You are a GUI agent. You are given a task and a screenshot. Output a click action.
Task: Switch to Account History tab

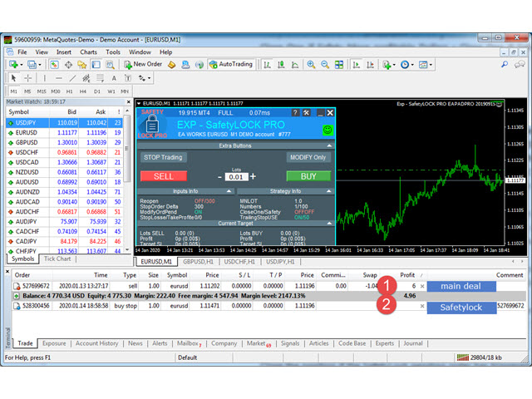[x=97, y=343]
